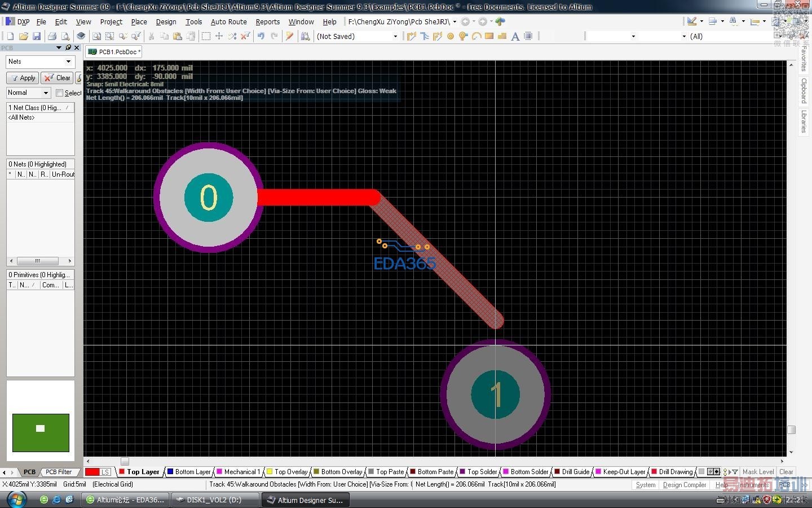Switch to the PCB Filter panel tab

tap(59, 472)
